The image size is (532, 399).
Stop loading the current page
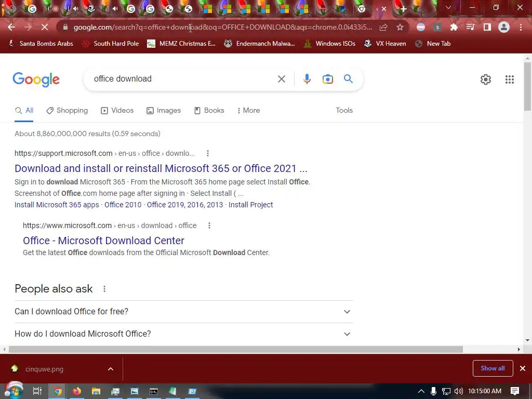click(x=45, y=27)
